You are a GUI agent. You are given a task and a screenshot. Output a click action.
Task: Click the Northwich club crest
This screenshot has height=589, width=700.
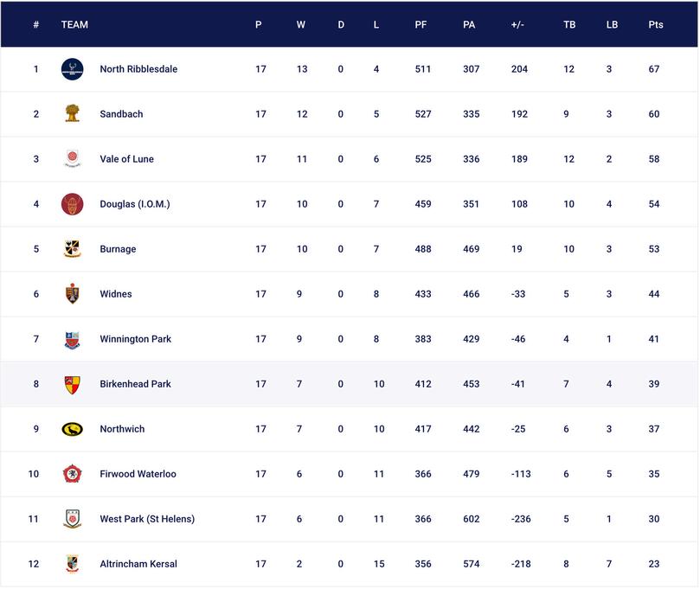[x=73, y=429]
